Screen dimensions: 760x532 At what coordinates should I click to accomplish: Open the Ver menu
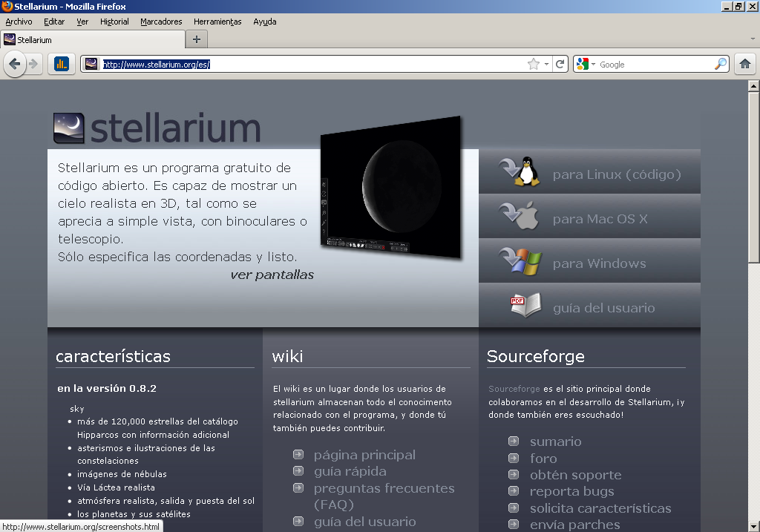click(82, 22)
